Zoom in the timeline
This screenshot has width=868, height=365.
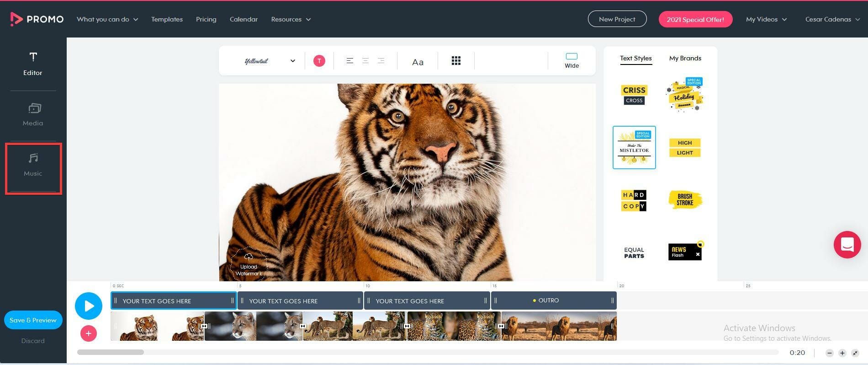[842, 353]
